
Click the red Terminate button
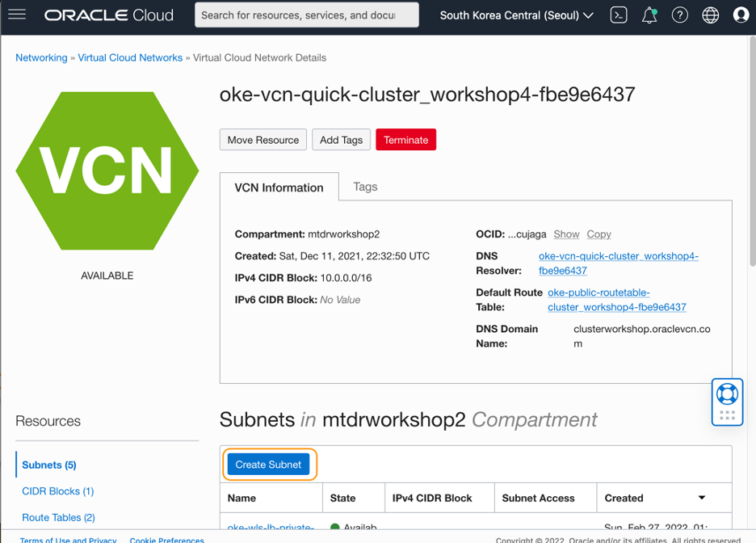tap(406, 140)
